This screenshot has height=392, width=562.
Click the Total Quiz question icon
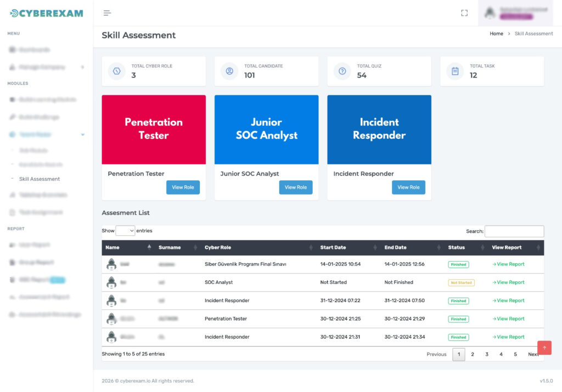(342, 71)
